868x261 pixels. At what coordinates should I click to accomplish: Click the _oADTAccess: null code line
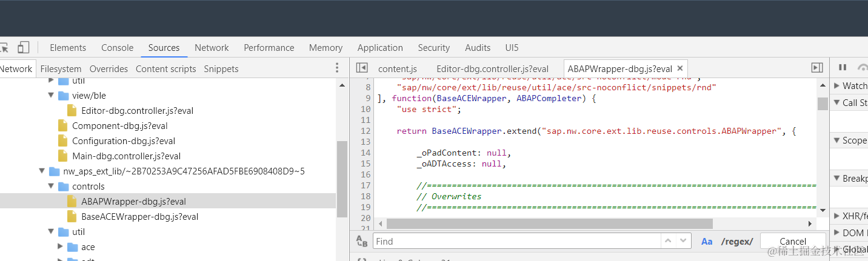(x=461, y=164)
